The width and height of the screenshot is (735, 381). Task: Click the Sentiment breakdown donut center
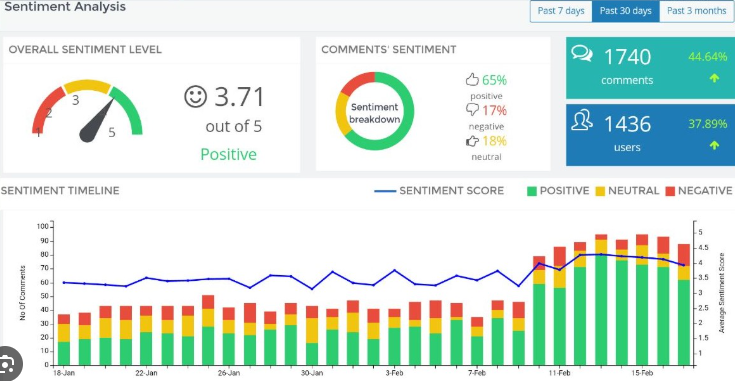(x=375, y=113)
